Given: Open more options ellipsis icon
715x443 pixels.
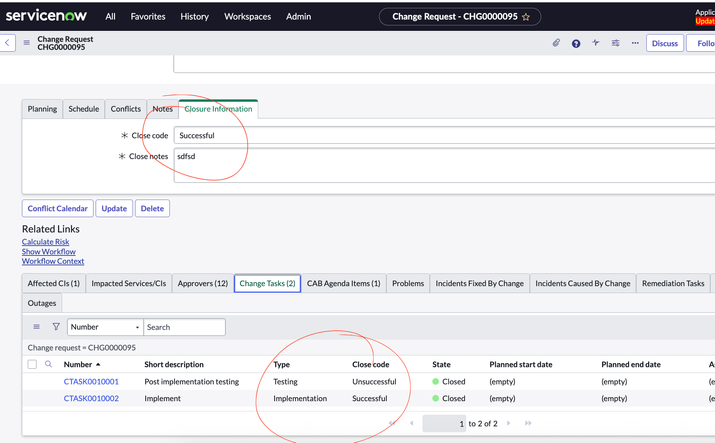Looking at the screenshot, I should click(x=635, y=43).
